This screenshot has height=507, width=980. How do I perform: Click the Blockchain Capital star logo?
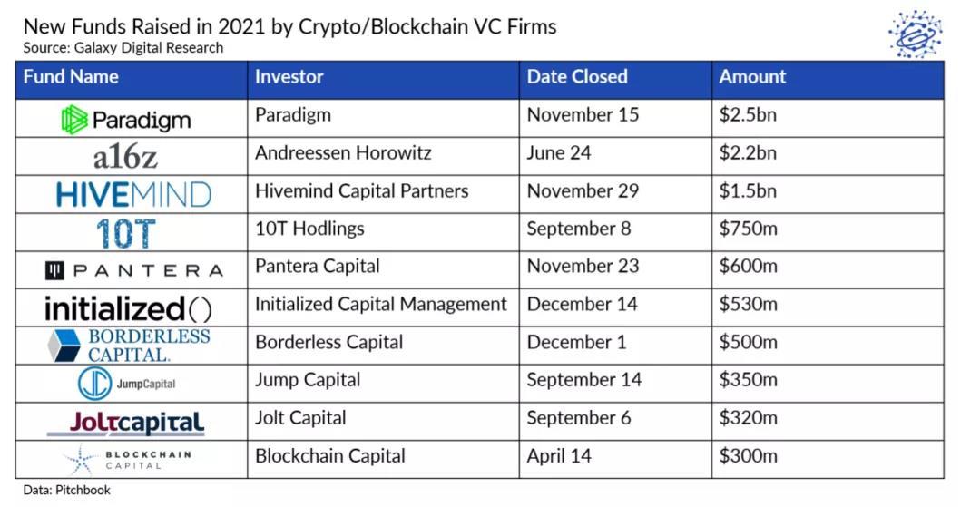coord(80,460)
